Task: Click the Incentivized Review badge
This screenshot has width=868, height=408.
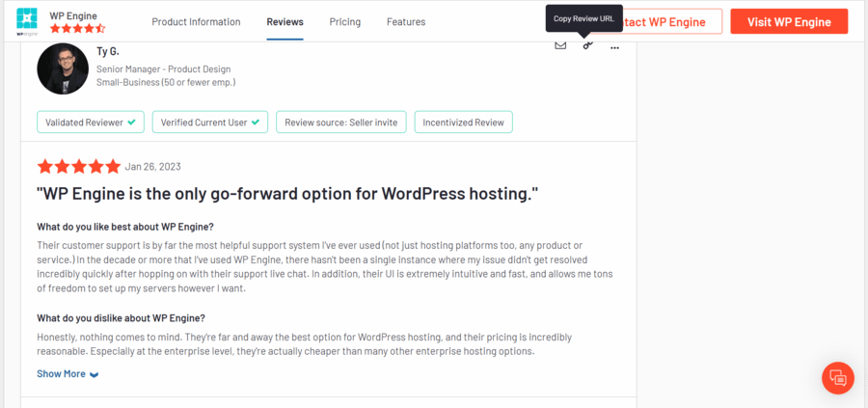Action: tap(463, 122)
